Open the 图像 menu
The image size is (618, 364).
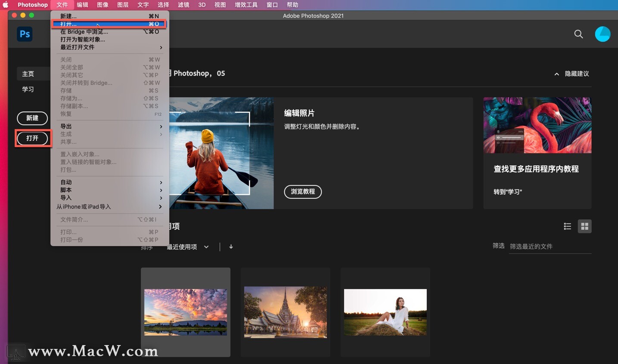coord(102,5)
